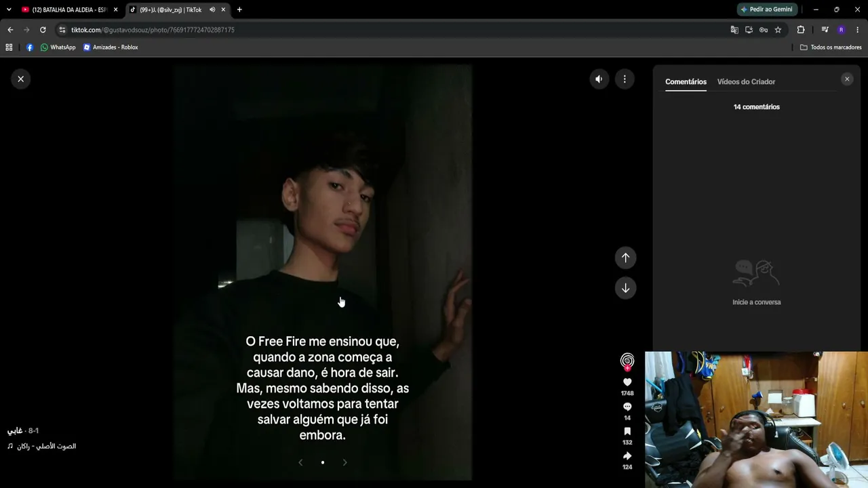Open a new browser tab
868x488 pixels.
tap(239, 9)
